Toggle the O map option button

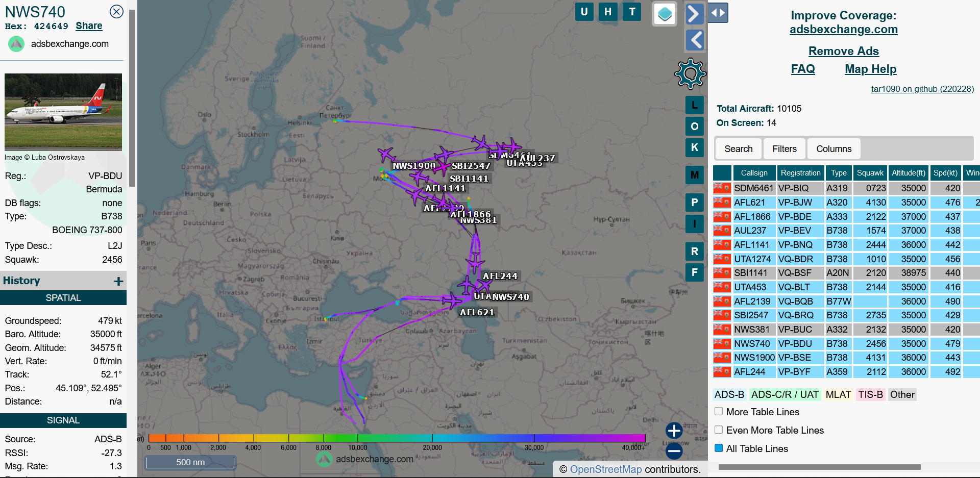(694, 127)
